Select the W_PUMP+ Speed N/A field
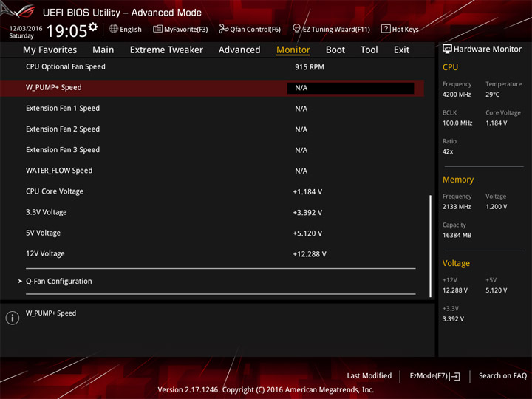The image size is (532, 399). tap(350, 88)
